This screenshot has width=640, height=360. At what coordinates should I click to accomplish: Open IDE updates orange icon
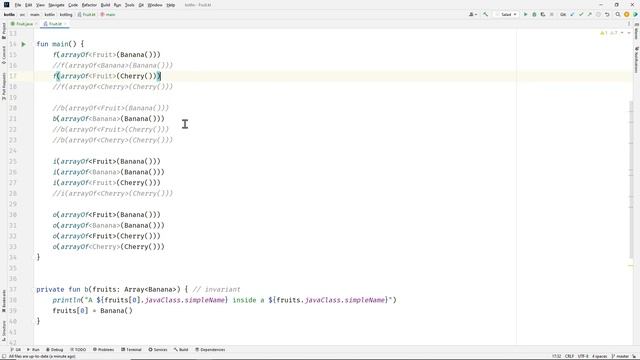627,15
